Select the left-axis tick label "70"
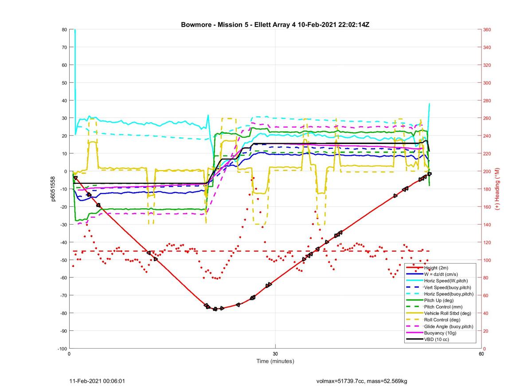 pyautogui.click(x=64, y=47)
